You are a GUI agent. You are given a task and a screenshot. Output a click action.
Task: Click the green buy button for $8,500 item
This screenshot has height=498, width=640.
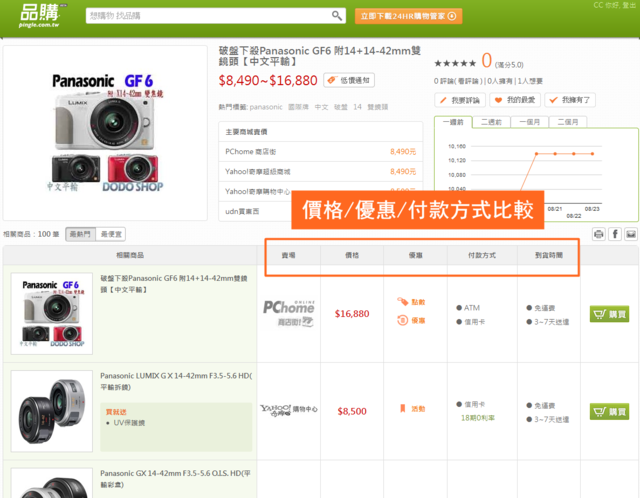point(609,411)
